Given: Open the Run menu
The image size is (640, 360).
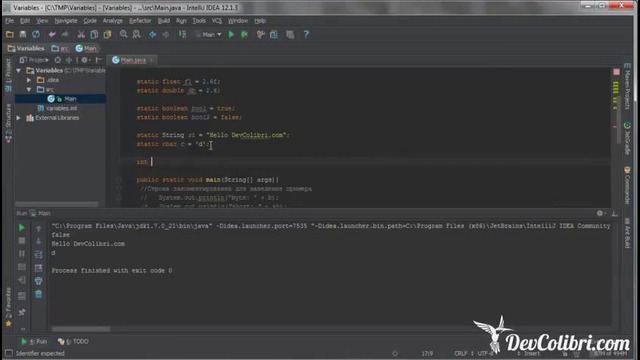Looking at the screenshot, I should [181, 21].
